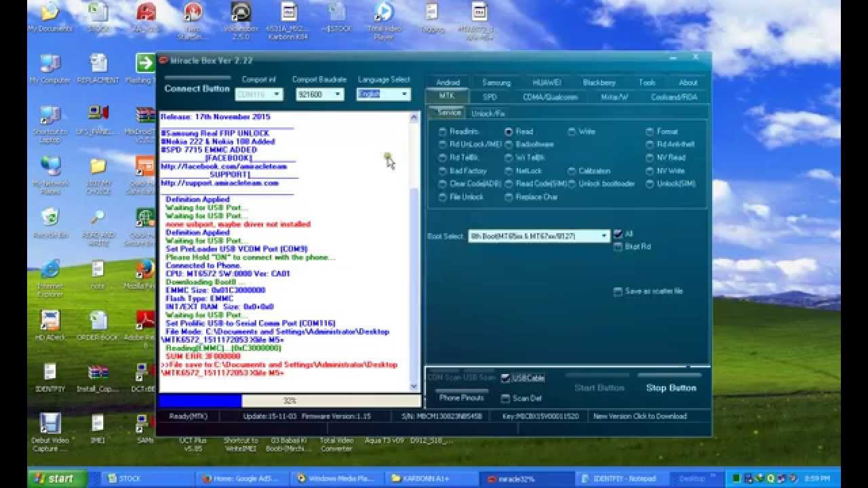Viewport: 868px width, 488px height.
Task: Open the Tagging file on desktop
Action: pos(431,18)
